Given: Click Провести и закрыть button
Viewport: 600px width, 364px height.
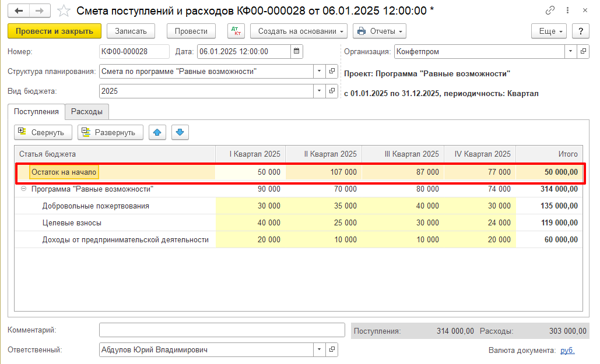Looking at the screenshot, I should (54, 31).
